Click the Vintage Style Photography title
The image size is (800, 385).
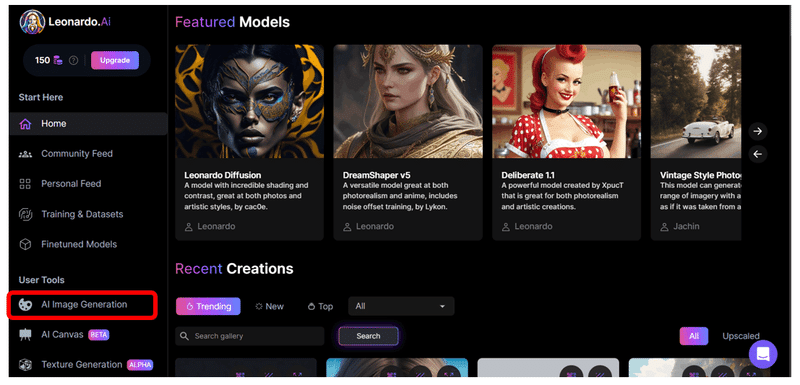point(701,175)
